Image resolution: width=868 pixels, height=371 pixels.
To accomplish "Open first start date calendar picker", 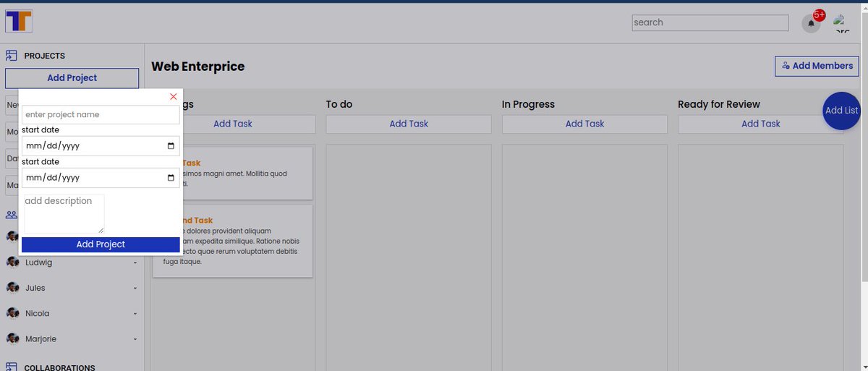I will coord(171,146).
